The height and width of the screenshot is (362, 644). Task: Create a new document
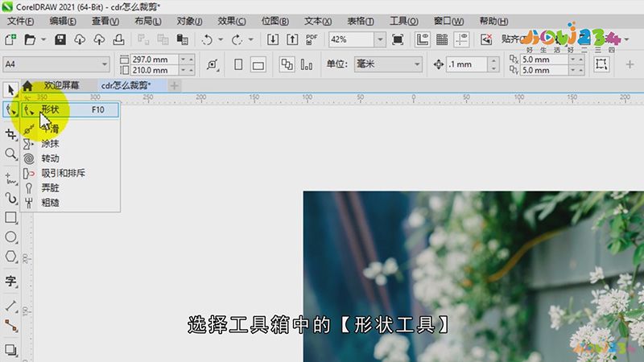coord(10,39)
